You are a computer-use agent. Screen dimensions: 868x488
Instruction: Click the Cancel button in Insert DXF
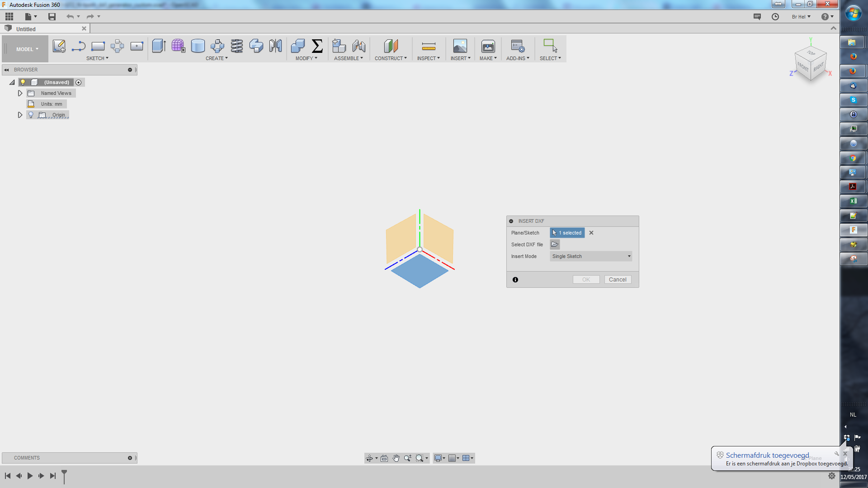pyautogui.click(x=617, y=280)
